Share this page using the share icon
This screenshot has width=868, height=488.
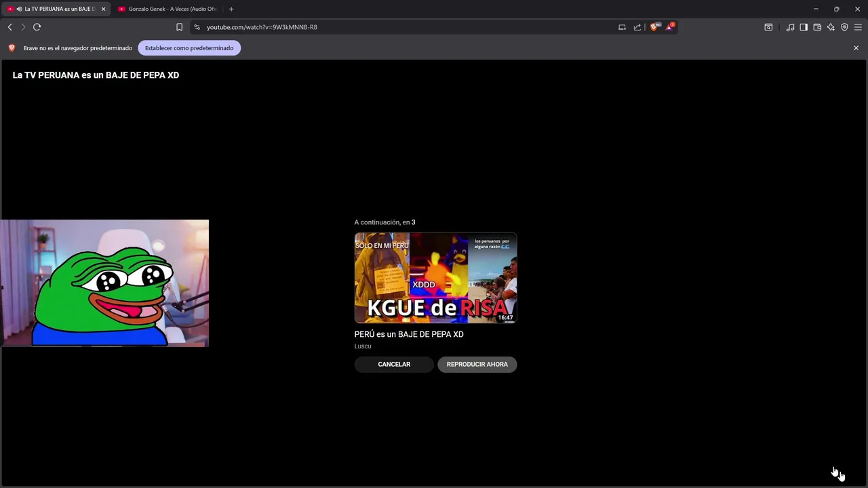coord(637,27)
